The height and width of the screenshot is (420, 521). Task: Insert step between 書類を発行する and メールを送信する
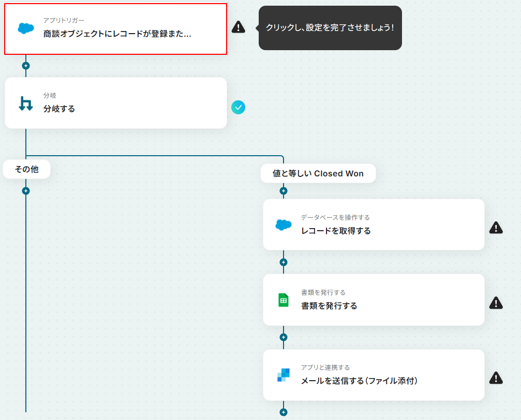point(283,337)
